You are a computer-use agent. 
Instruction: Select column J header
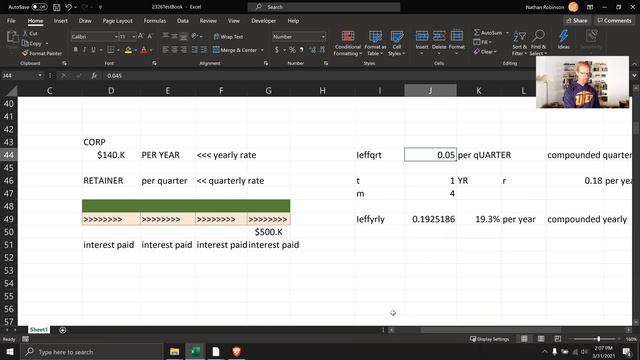pyautogui.click(x=430, y=91)
